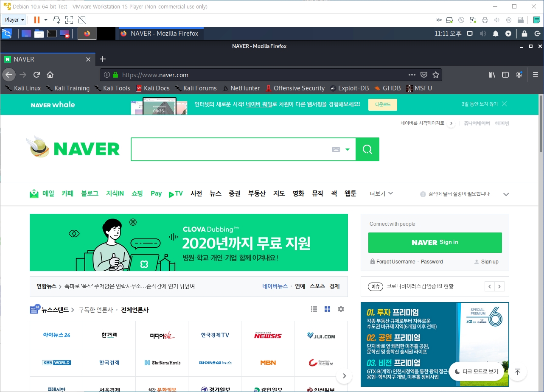544x392 pixels.
Task: Open the Sign up link
Action: point(490,262)
